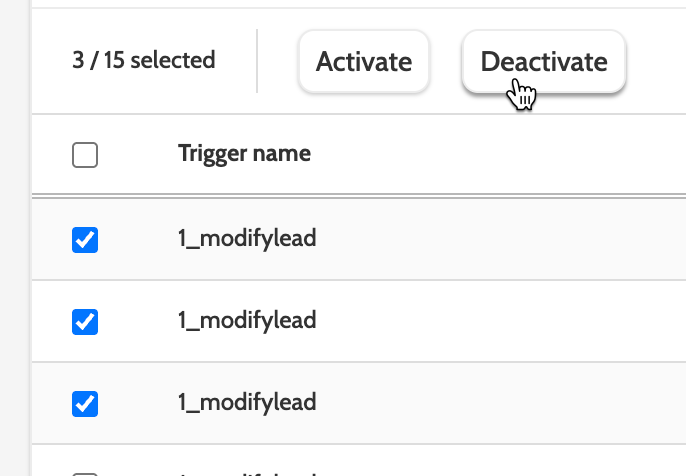Deactivate the three selected triggers

pos(543,62)
